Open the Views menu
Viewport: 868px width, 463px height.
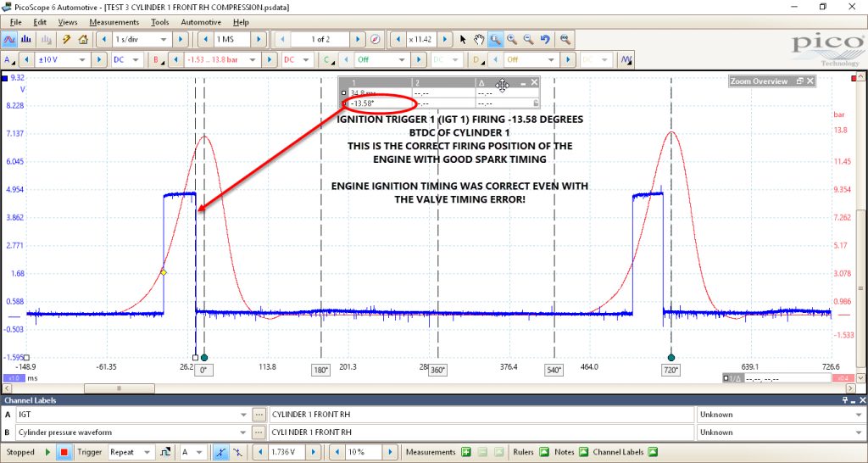pos(68,22)
